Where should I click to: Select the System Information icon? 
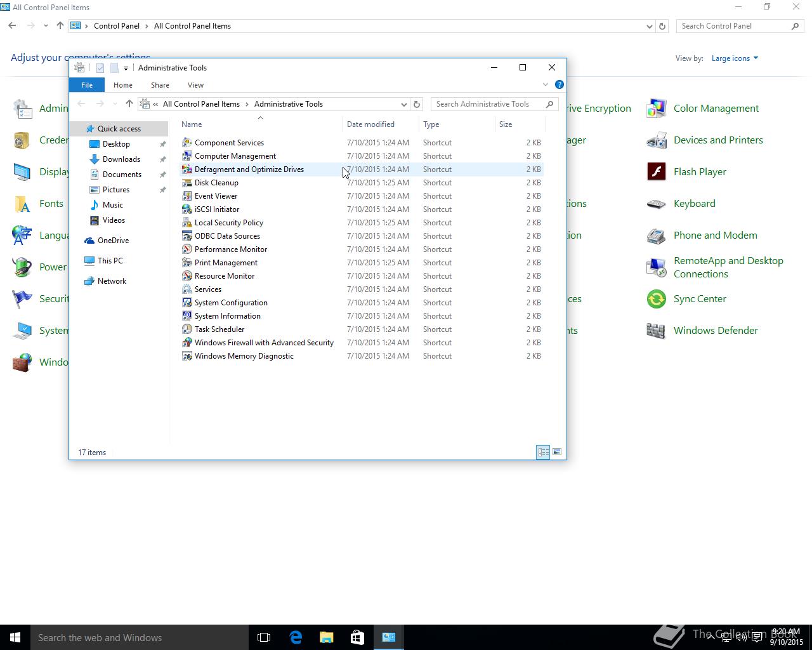[187, 316]
